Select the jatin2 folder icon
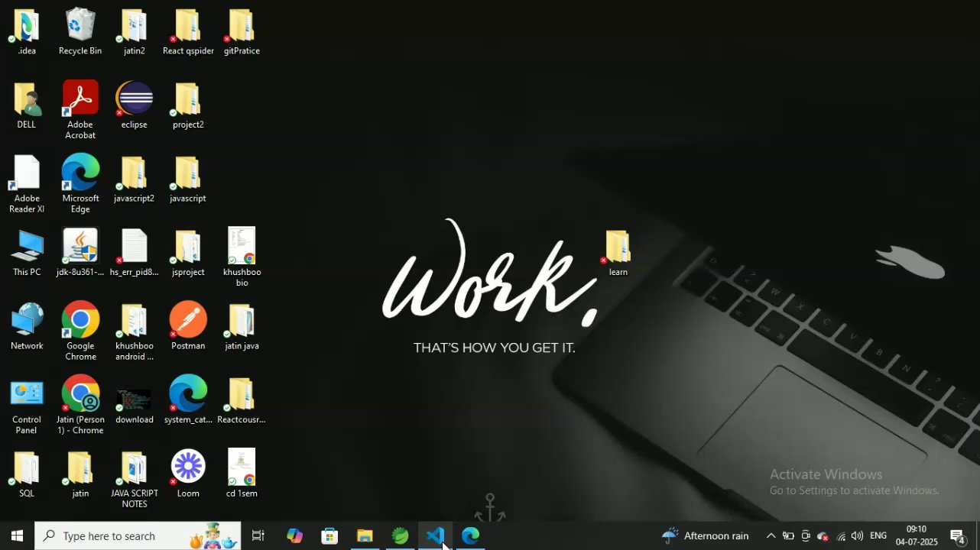 click(135, 32)
